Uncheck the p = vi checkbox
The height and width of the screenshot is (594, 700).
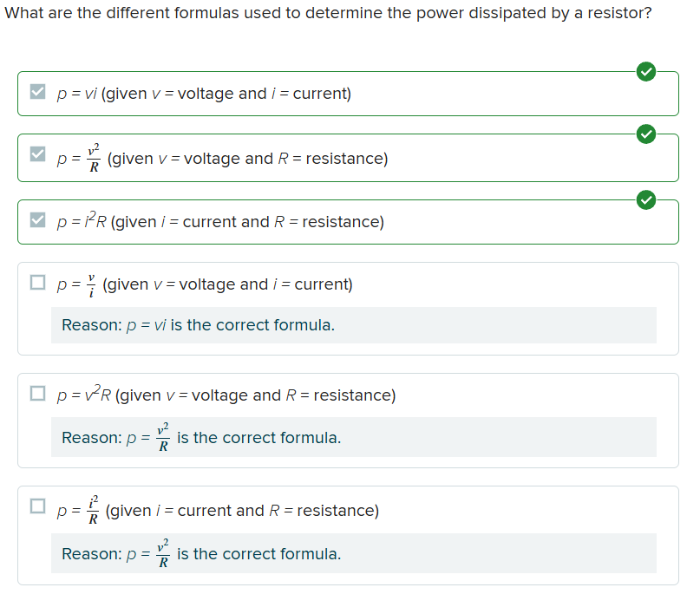coord(37,92)
